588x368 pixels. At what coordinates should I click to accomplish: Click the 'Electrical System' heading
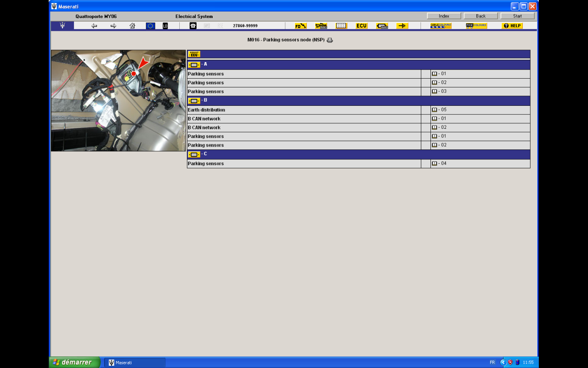click(194, 17)
